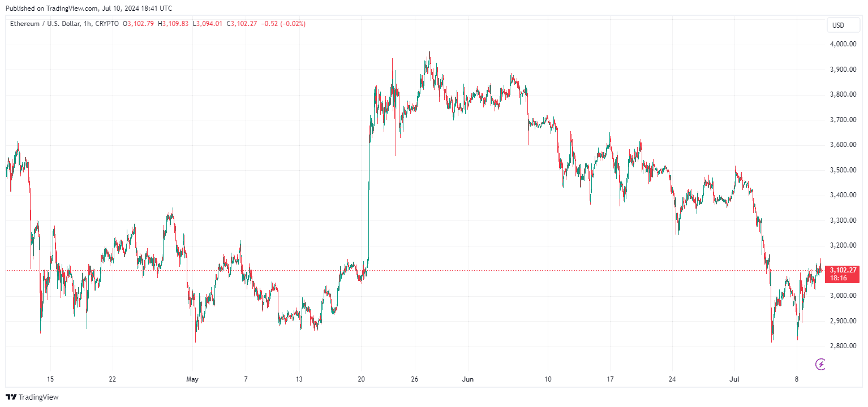Click the purple lightning bolt icon

pos(821,364)
